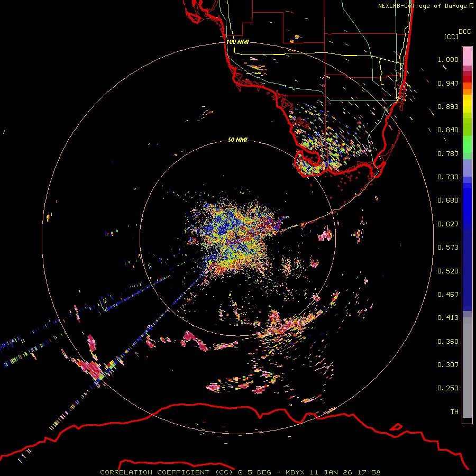Click the 0.787 scale value
This screenshot has height=476, width=476.
[448, 153]
